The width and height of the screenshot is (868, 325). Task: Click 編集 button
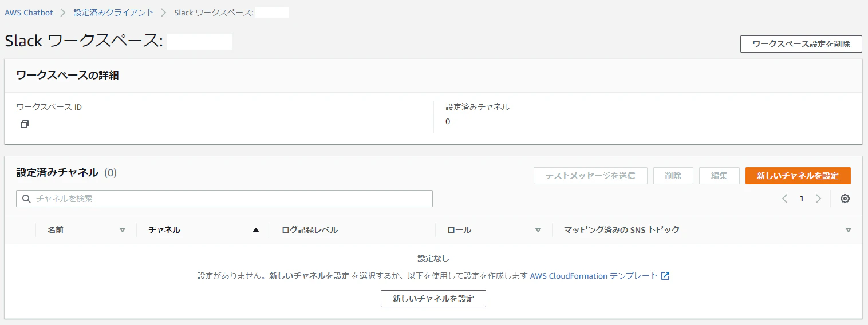719,176
